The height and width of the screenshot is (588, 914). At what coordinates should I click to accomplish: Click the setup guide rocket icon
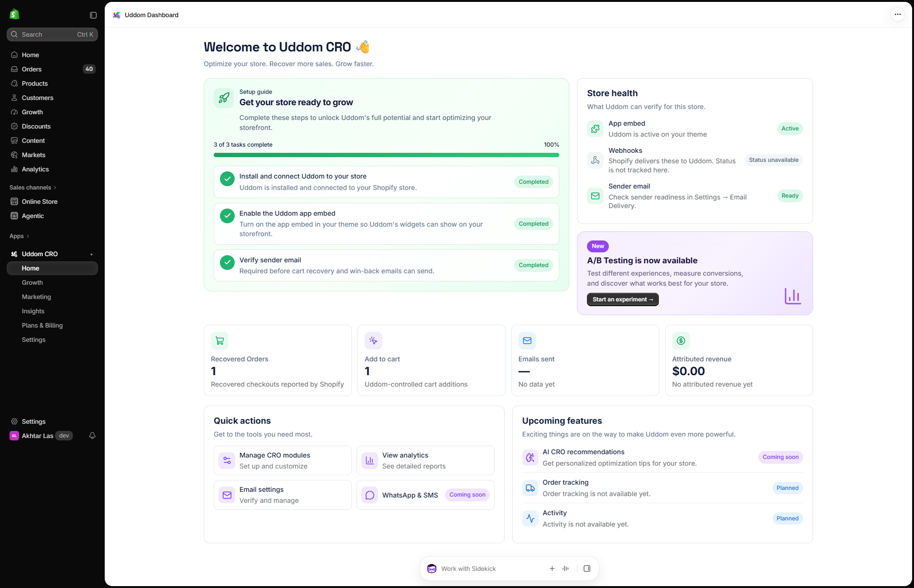pyautogui.click(x=224, y=98)
